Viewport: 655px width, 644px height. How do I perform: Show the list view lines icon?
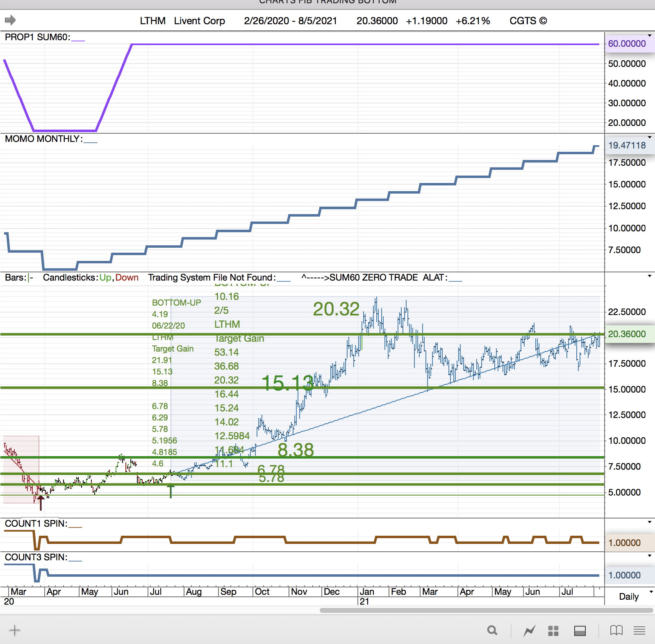pyautogui.click(x=639, y=630)
